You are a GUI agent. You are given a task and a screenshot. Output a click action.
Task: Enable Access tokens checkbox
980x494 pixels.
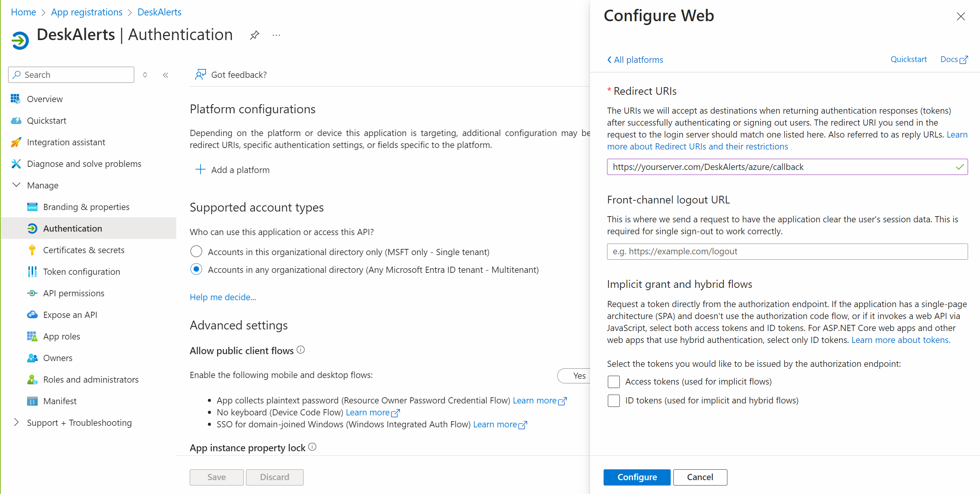613,381
